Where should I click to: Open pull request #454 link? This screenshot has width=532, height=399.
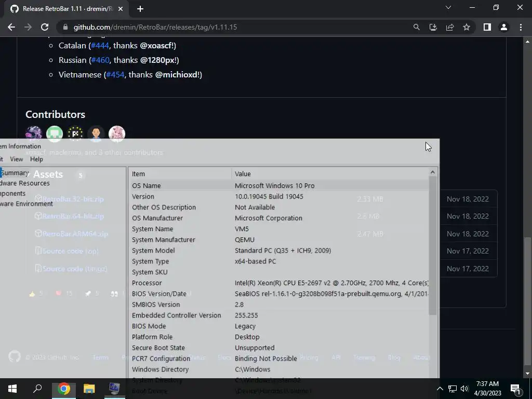[115, 75]
